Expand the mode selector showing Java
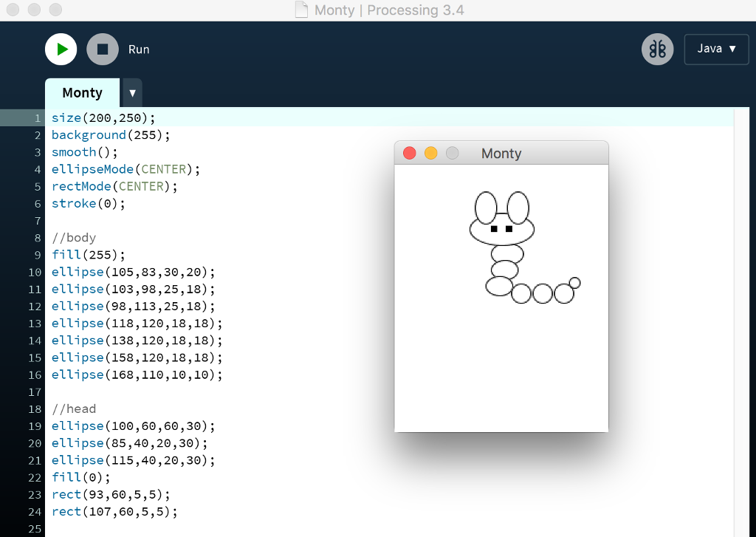 [715, 49]
